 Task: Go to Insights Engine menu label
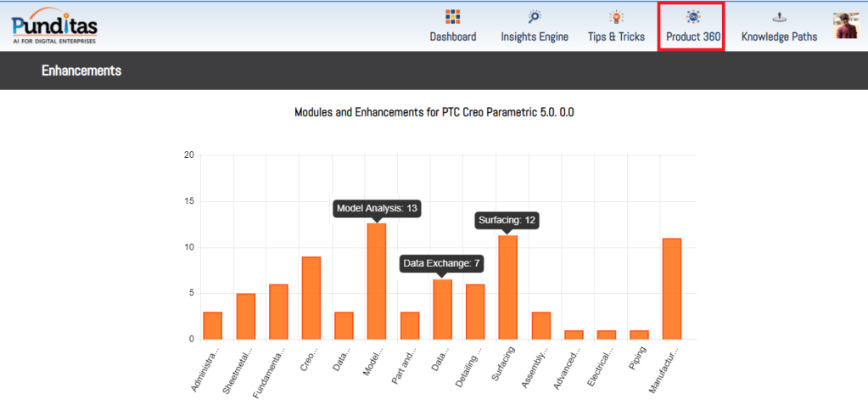click(x=535, y=37)
